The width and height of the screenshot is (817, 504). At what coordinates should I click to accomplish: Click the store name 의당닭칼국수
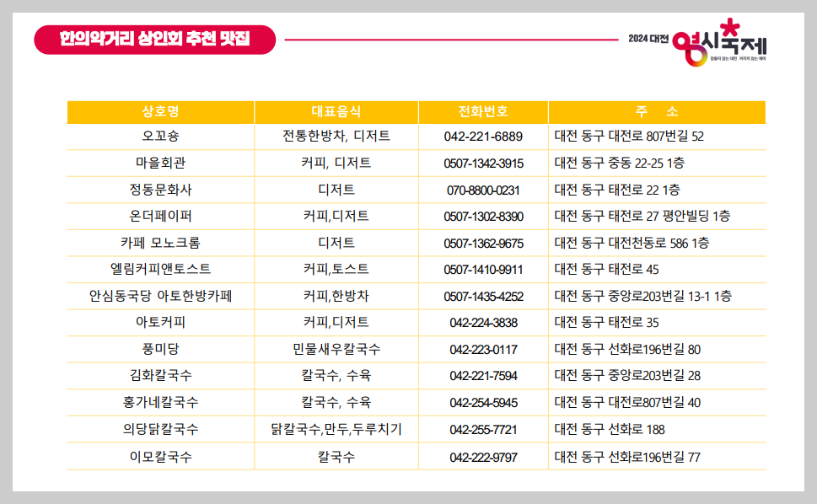[160, 429]
